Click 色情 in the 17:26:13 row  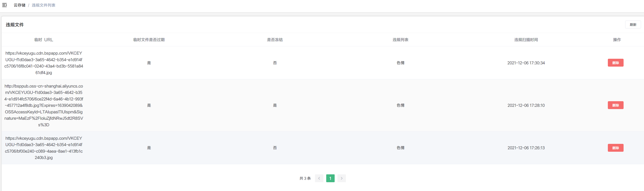[400, 148]
